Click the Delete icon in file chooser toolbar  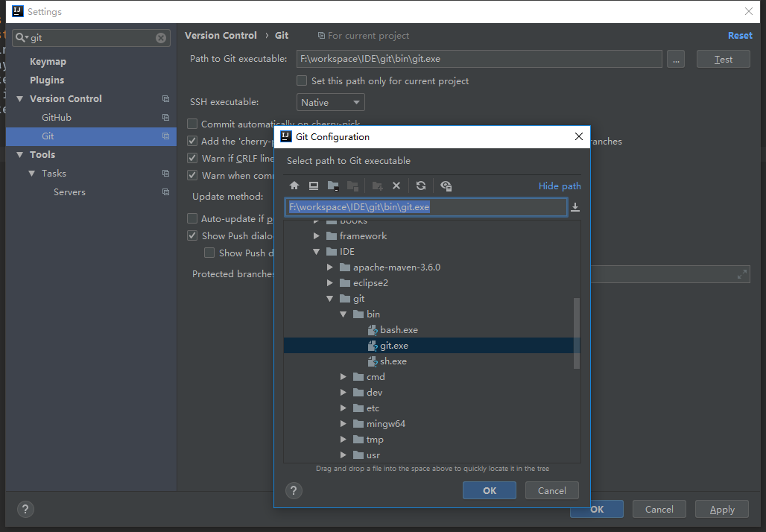pos(396,186)
